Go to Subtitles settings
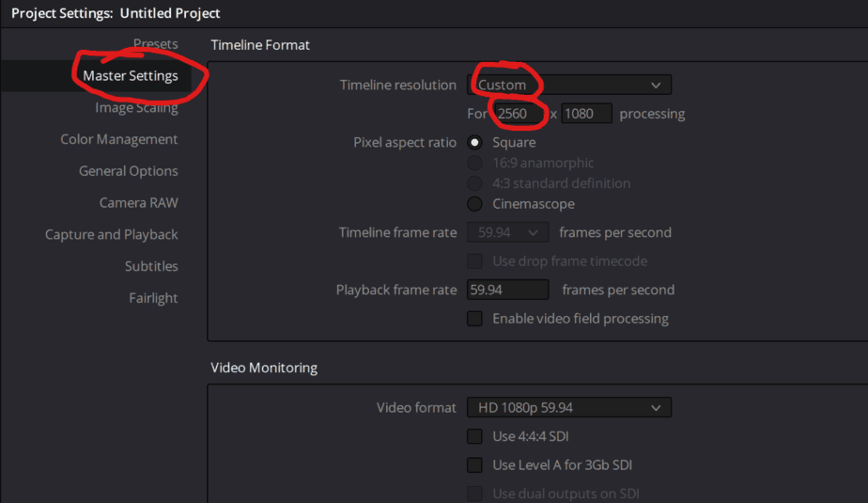 [x=151, y=266]
